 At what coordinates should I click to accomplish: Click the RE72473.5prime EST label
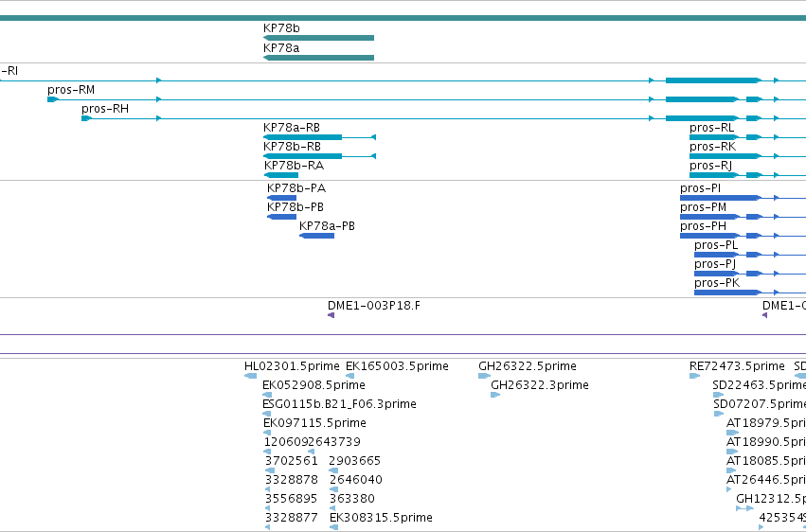click(737, 366)
